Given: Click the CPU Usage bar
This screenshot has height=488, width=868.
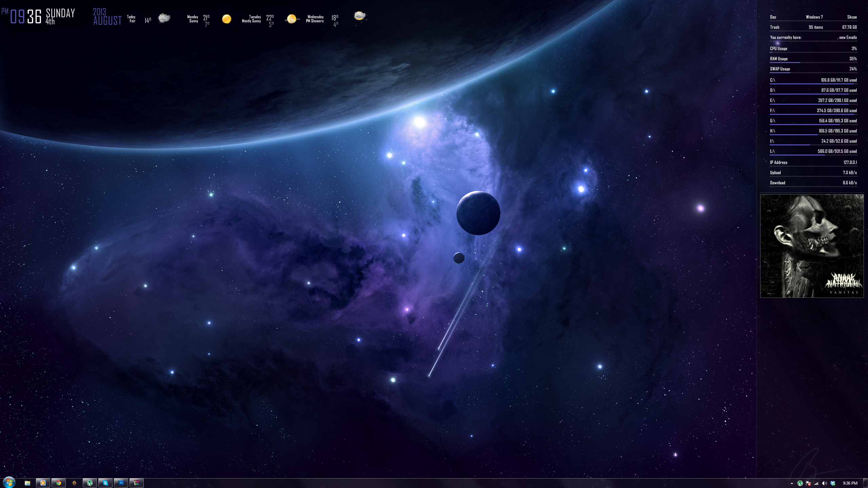Looking at the screenshot, I should [x=813, y=52].
